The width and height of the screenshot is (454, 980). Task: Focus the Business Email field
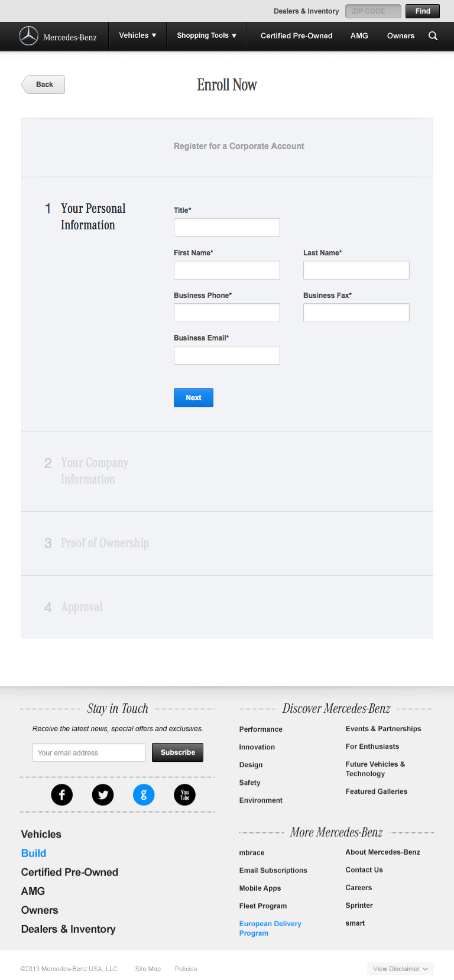click(x=226, y=355)
